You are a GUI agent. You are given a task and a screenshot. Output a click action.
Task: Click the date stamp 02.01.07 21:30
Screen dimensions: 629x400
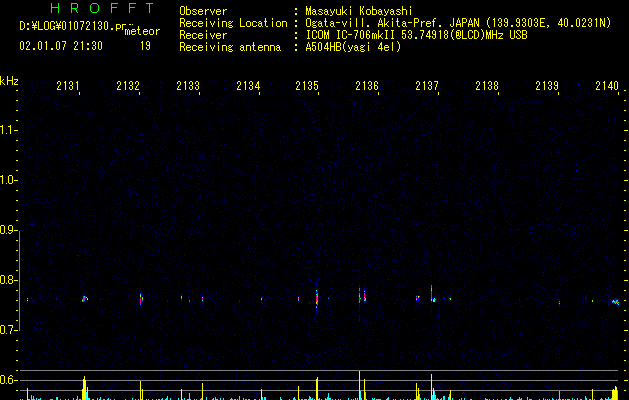tap(61, 46)
